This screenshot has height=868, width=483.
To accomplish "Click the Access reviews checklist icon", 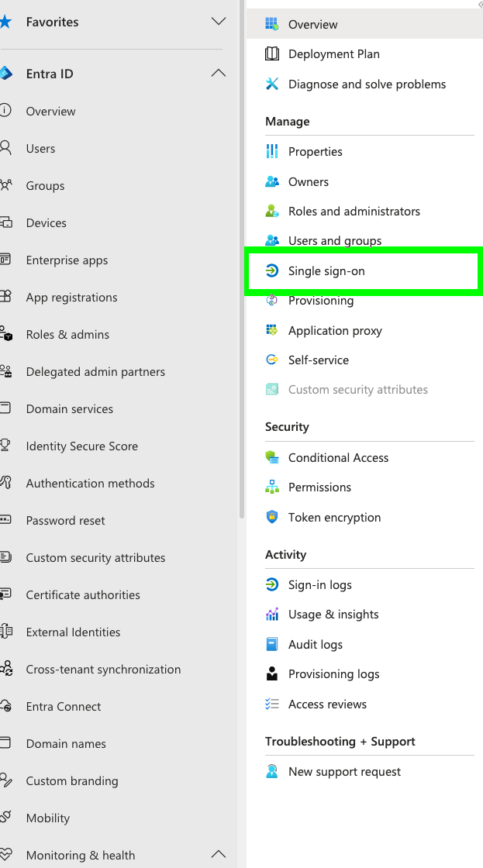I will (271, 704).
